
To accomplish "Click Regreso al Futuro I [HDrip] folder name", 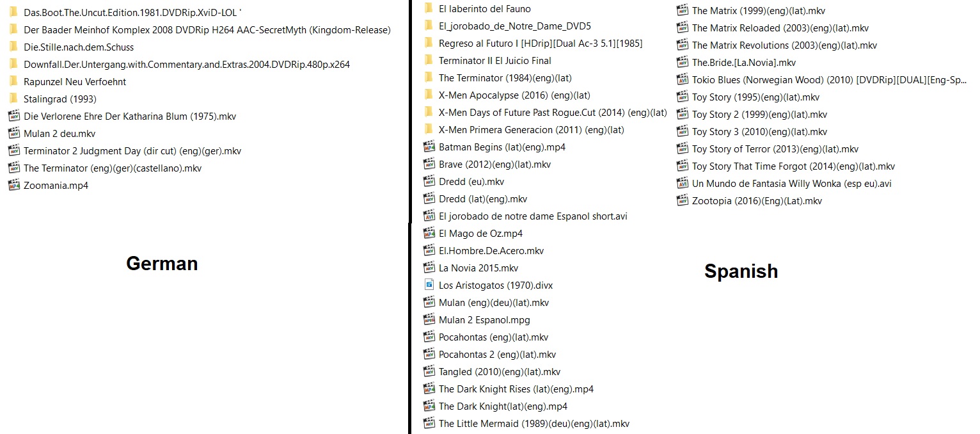I will (541, 43).
